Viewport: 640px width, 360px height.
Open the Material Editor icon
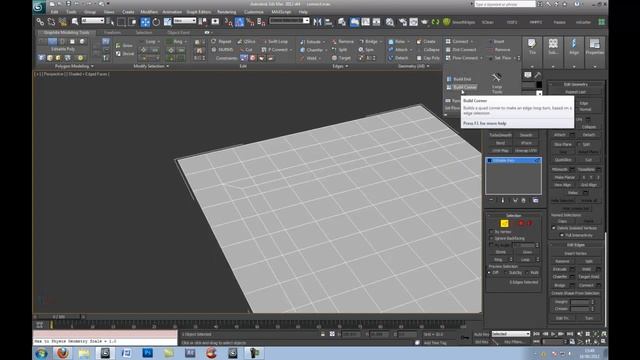coord(390,22)
